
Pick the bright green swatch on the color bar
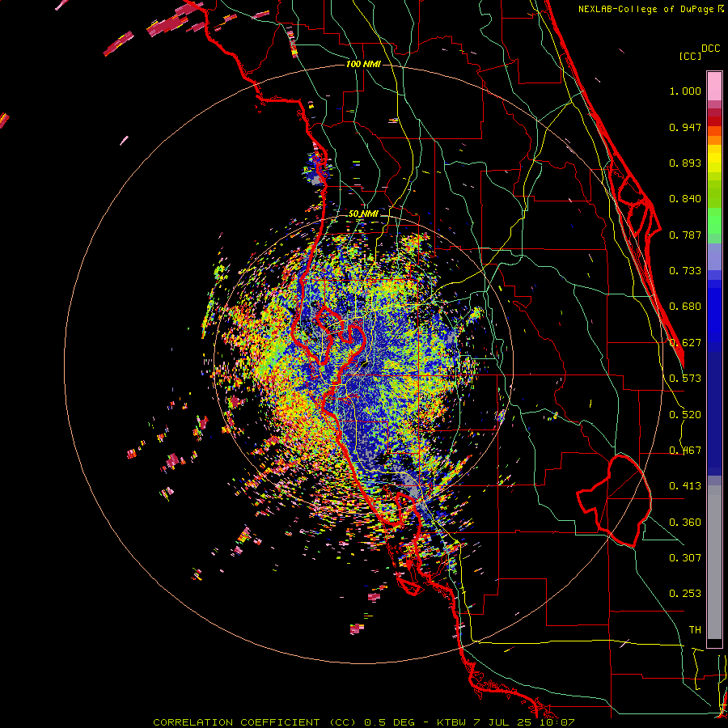714,221
